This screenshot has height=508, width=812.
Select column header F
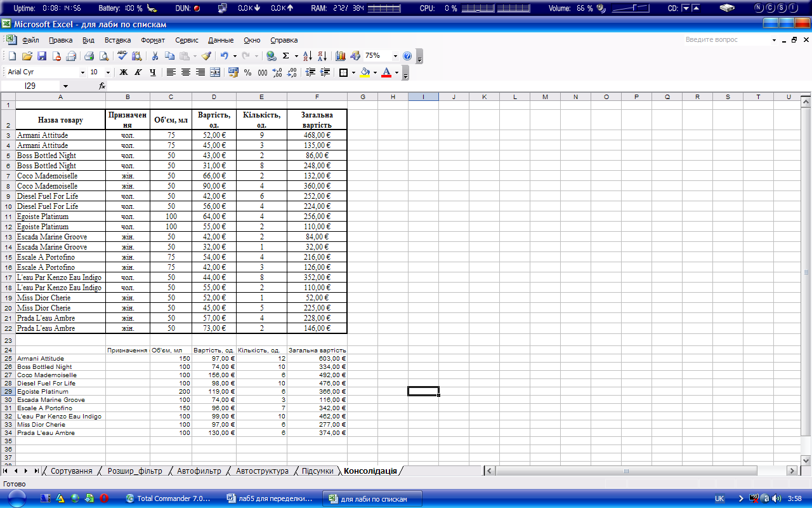317,97
